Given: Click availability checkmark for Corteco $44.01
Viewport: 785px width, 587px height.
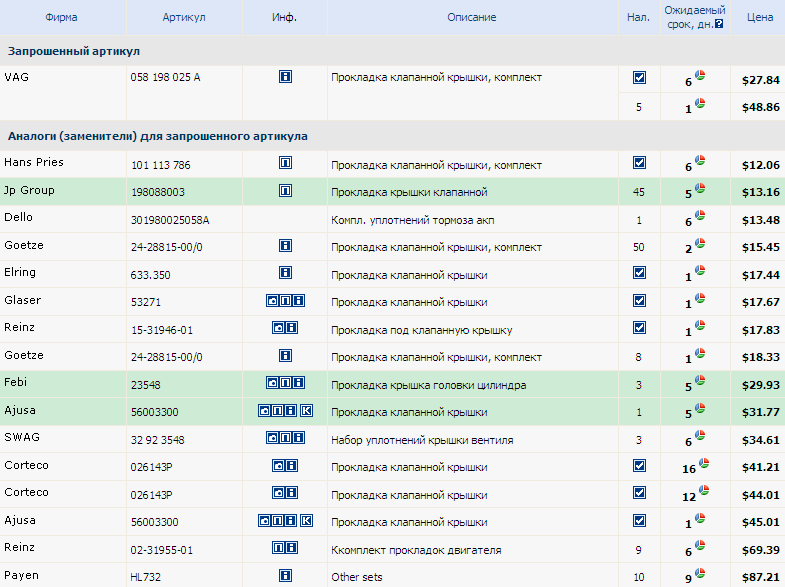Looking at the screenshot, I should tap(639, 493).
